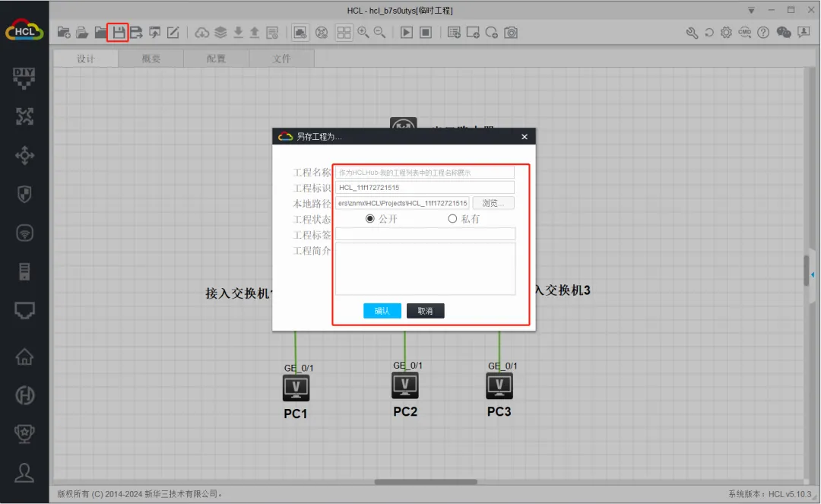Click the vertical canvas scrollbar thumb
This screenshot has height=504, width=821.
click(807, 270)
